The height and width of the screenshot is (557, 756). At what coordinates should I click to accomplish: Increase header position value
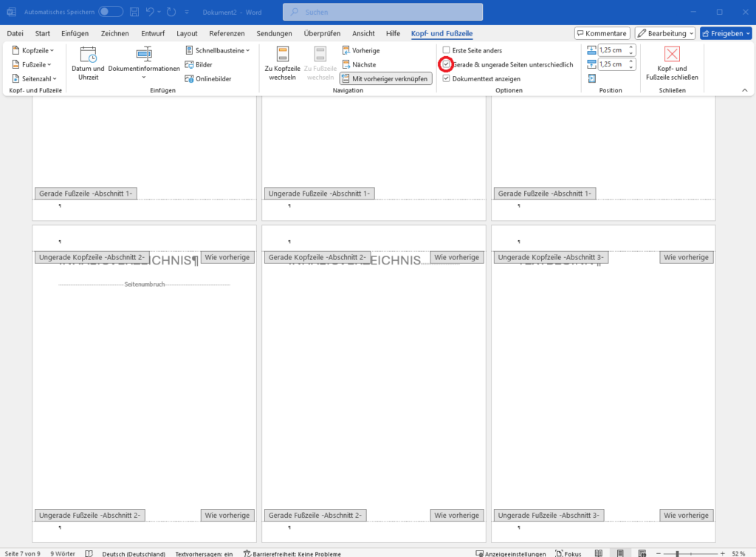pyautogui.click(x=631, y=47)
